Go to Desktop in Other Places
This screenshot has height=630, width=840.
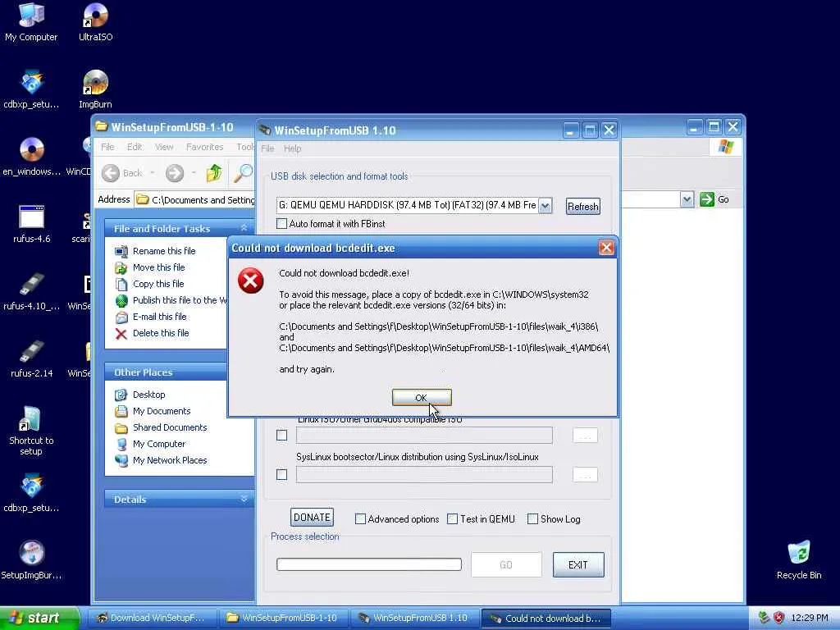[149, 395]
